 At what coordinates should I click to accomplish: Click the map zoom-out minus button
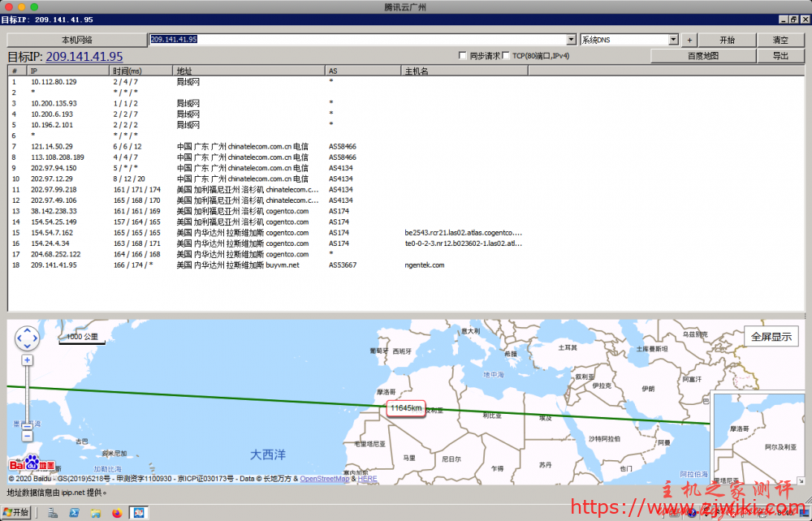tap(28, 426)
